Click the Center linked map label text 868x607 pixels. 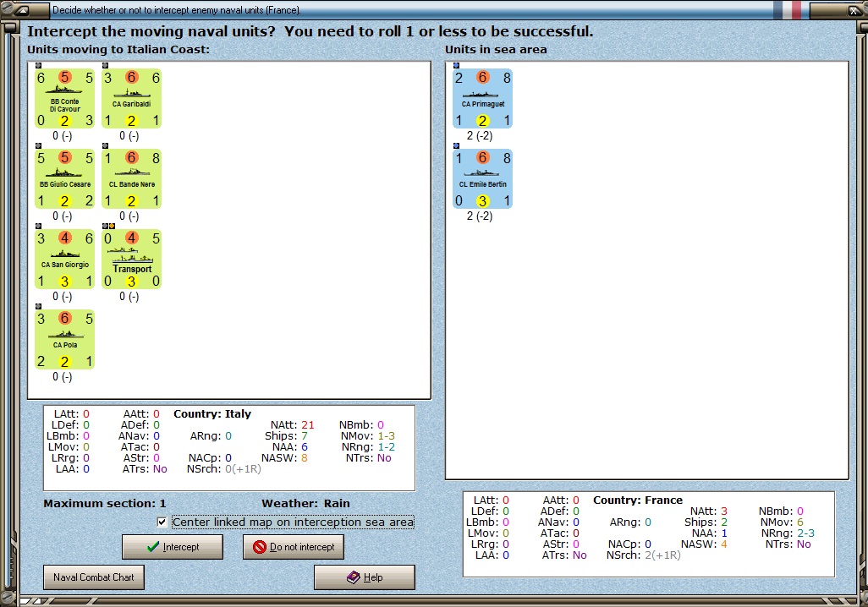pos(293,522)
